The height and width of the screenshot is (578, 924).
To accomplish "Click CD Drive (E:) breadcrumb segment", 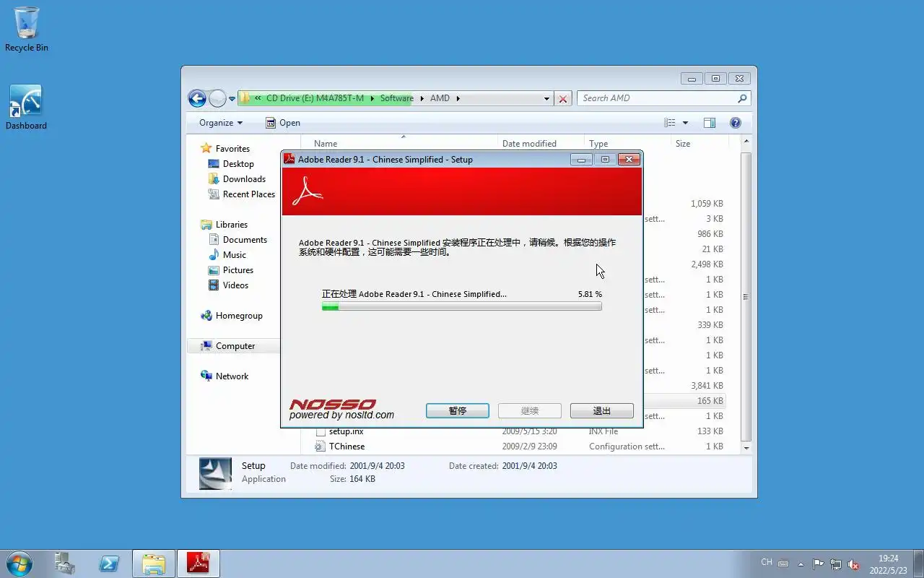I will pos(315,98).
